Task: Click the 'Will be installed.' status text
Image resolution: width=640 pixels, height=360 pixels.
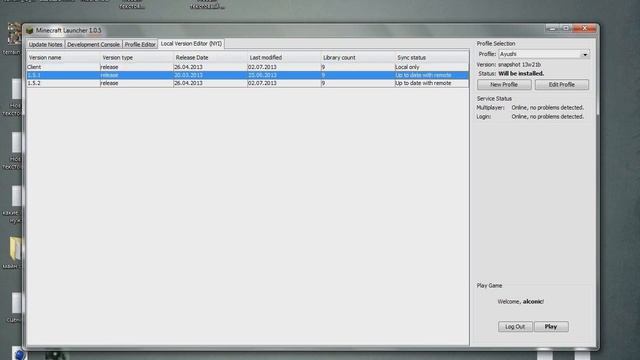Action: coord(521,73)
